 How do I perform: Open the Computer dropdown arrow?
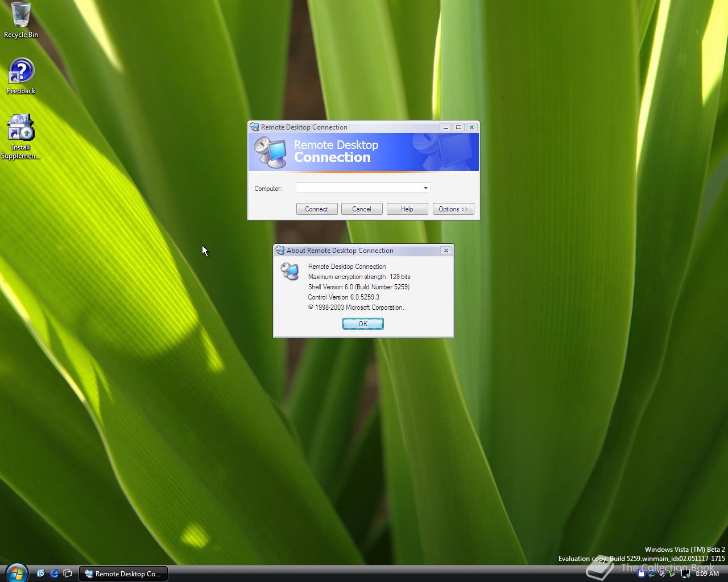coord(425,188)
